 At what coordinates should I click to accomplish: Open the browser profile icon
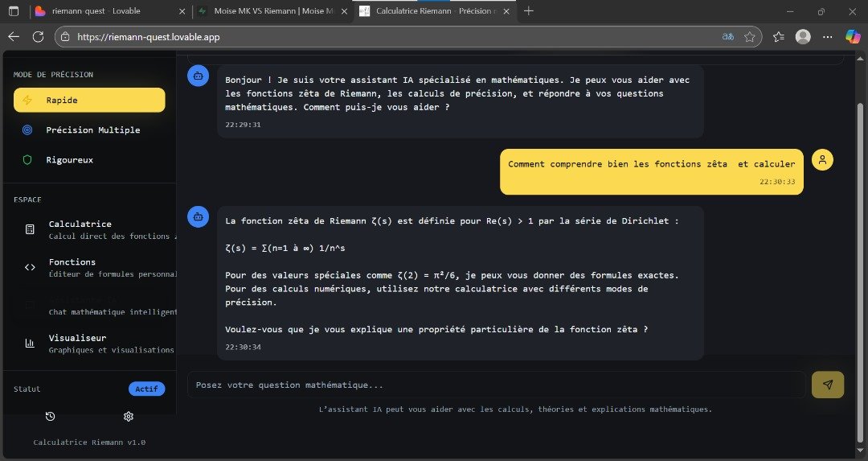click(x=803, y=36)
